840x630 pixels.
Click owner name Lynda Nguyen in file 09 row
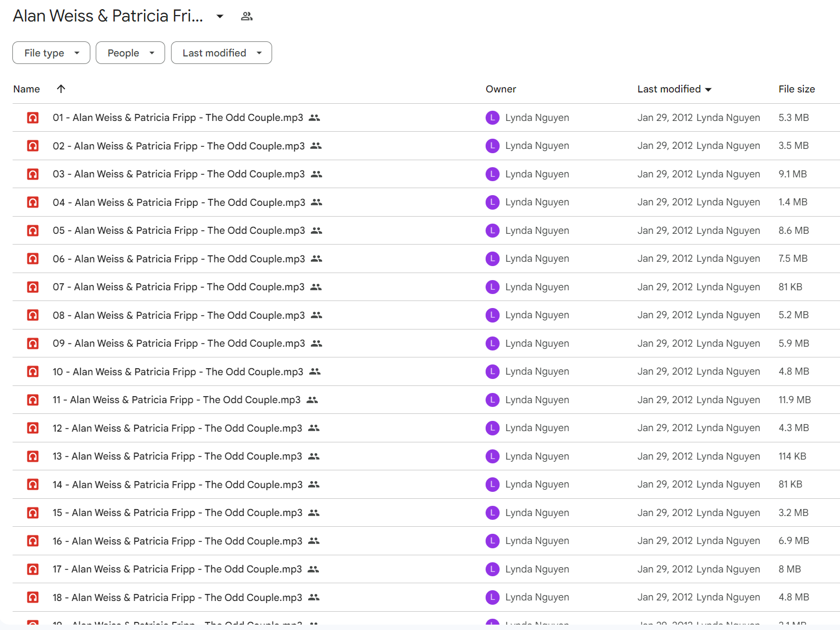point(537,343)
